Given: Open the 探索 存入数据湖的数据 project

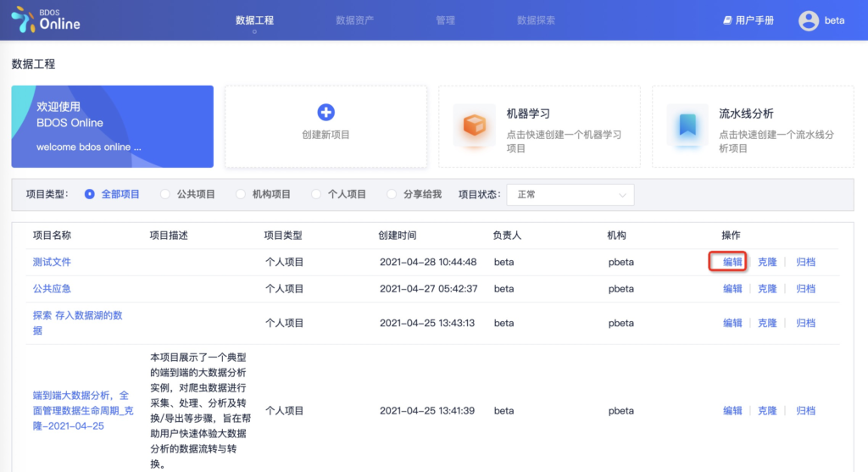Looking at the screenshot, I should pos(77,323).
